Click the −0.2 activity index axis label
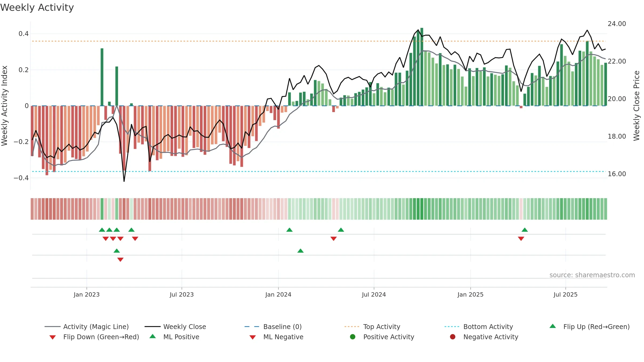The image size is (644, 362). (x=21, y=142)
